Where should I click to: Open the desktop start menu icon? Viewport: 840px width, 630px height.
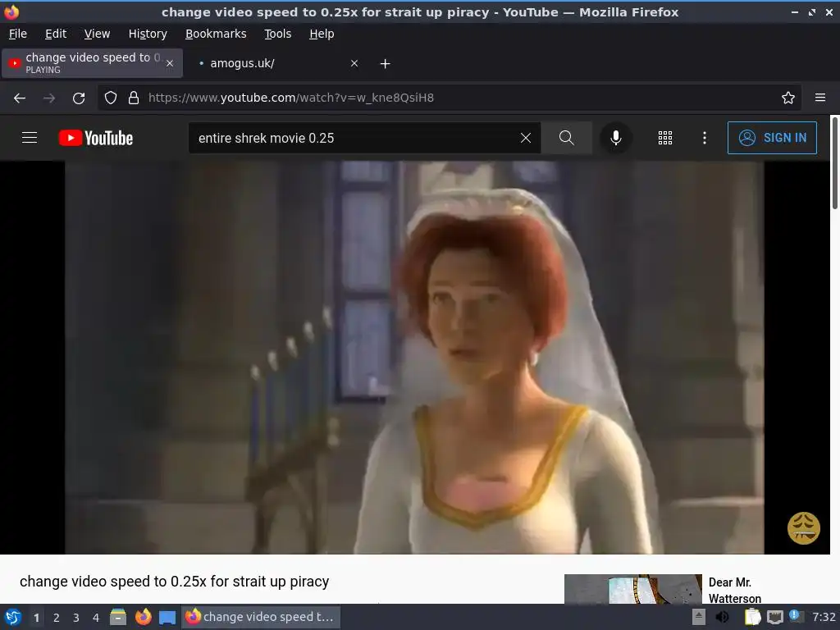pos(13,617)
